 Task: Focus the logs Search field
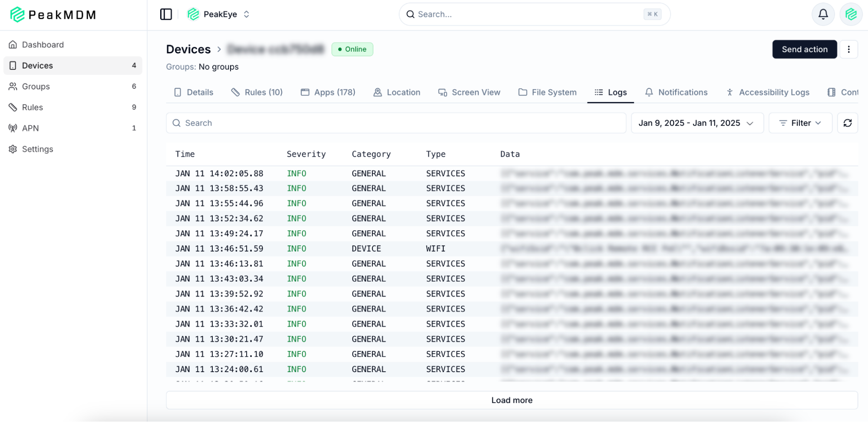coord(395,123)
